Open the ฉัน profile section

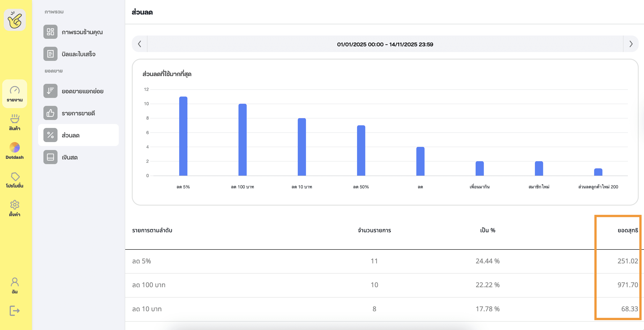(x=15, y=285)
